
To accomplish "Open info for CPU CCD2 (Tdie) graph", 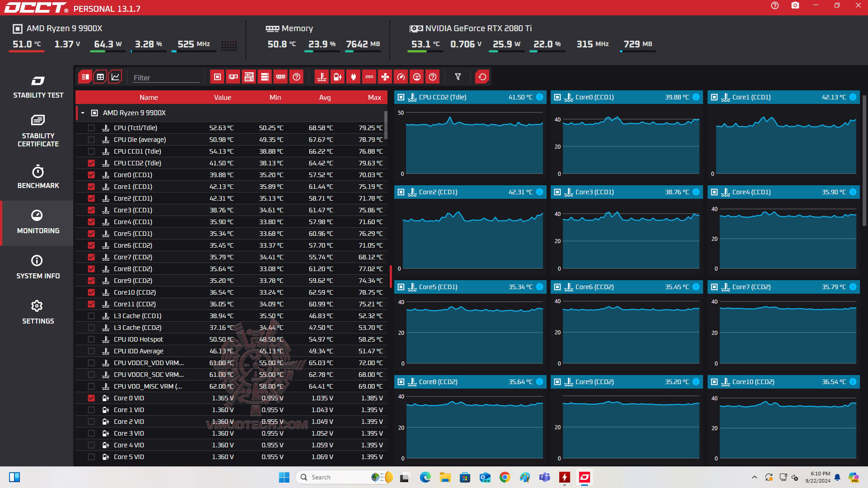I will 539,97.
